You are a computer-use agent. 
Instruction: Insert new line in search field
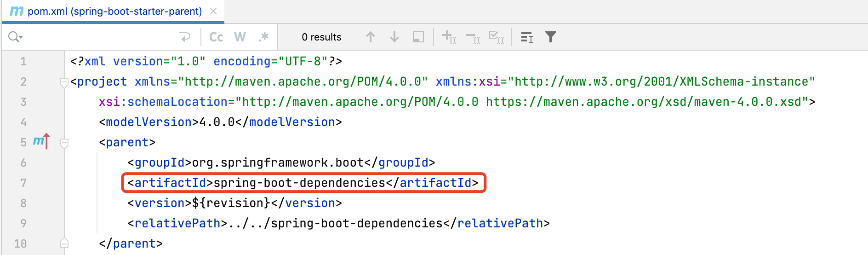pyautogui.click(x=185, y=37)
